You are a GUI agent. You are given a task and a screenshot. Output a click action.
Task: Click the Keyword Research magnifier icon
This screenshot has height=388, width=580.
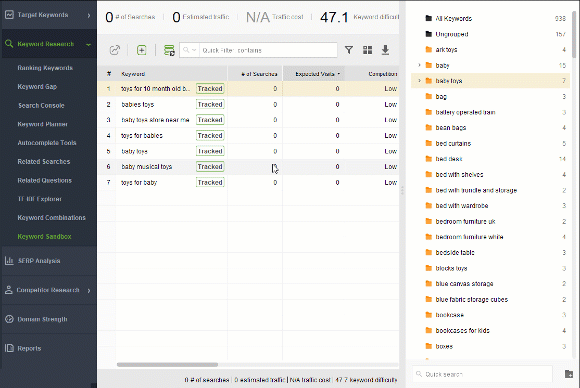point(9,44)
